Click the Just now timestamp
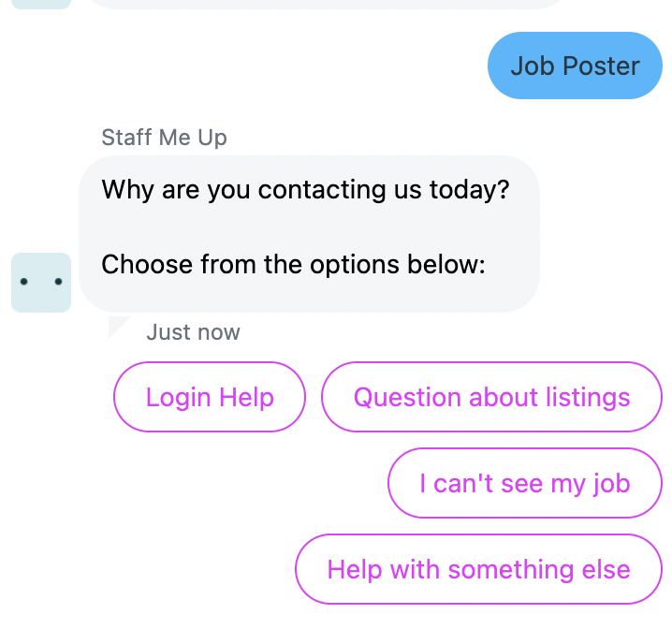The width and height of the screenshot is (672, 629). point(194,332)
